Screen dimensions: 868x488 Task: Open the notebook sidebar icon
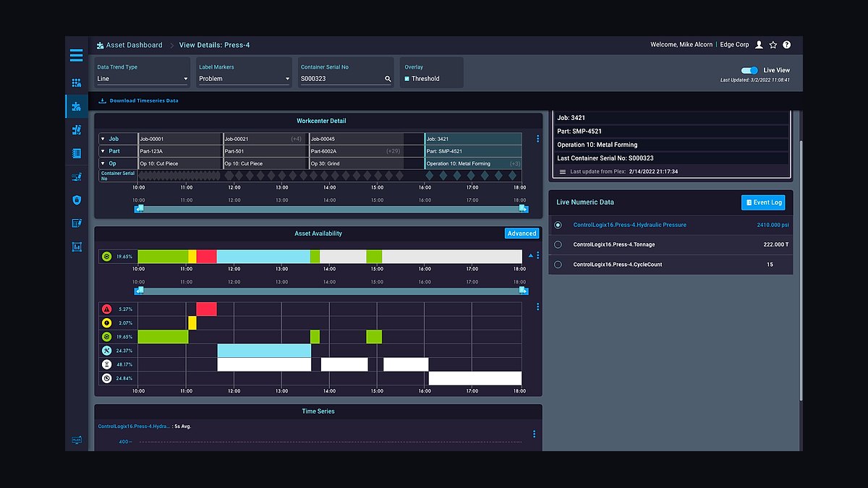pos(76,153)
